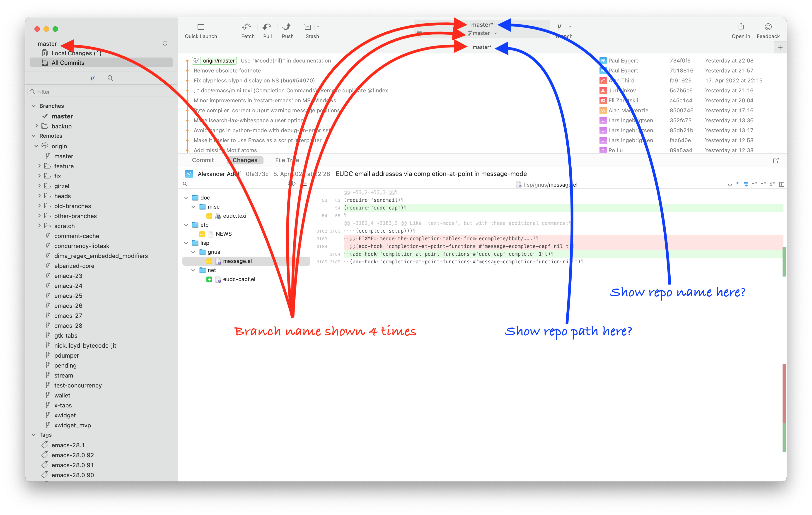
Task: Create a new branch via Branch icon
Action: point(559,27)
